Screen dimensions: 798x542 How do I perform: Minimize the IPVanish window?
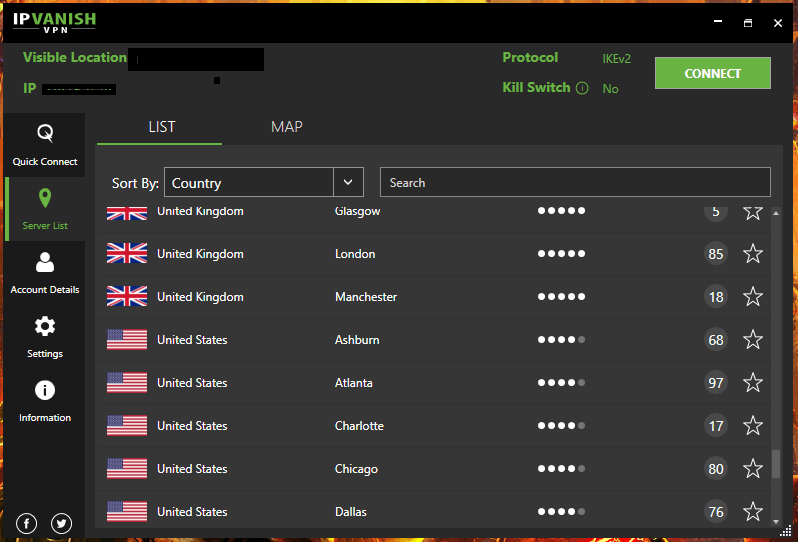pyautogui.click(x=718, y=22)
